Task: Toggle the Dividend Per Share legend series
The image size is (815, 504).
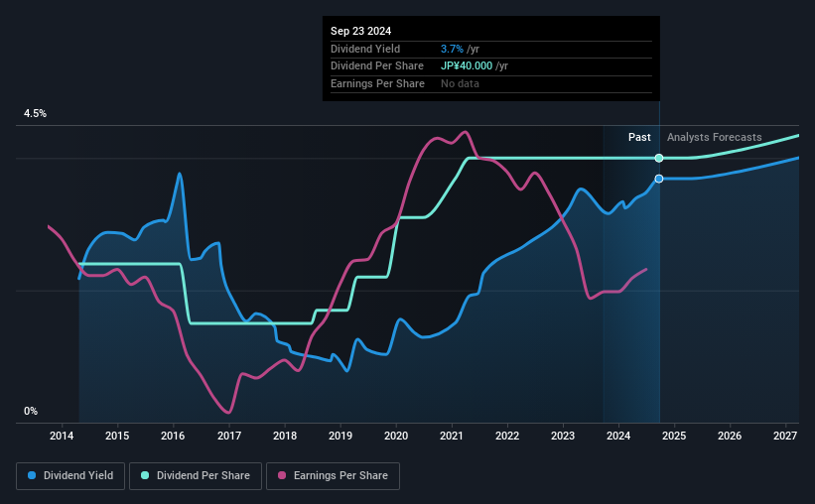Action: (196, 476)
